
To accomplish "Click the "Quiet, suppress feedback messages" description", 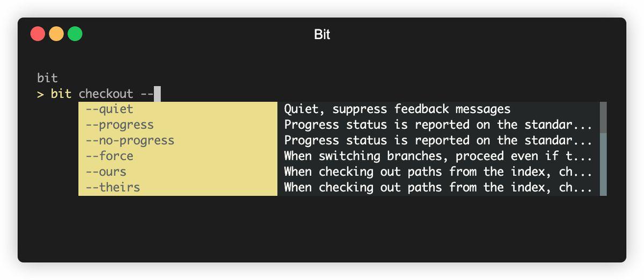I will (397, 109).
